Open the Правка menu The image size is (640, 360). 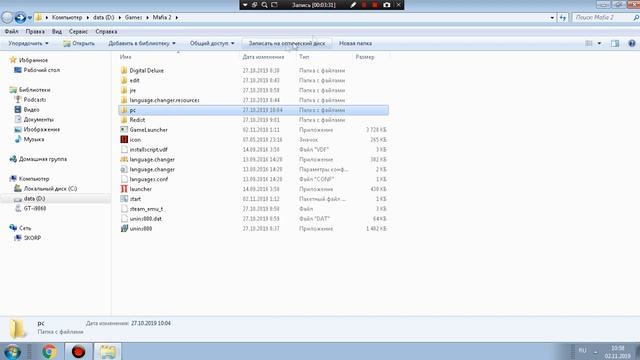click(x=35, y=31)
